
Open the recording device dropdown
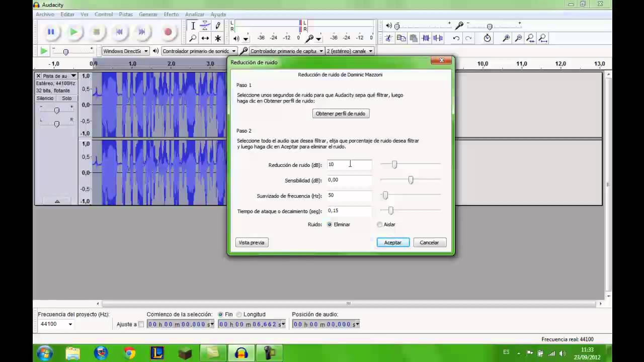point(286,51)
